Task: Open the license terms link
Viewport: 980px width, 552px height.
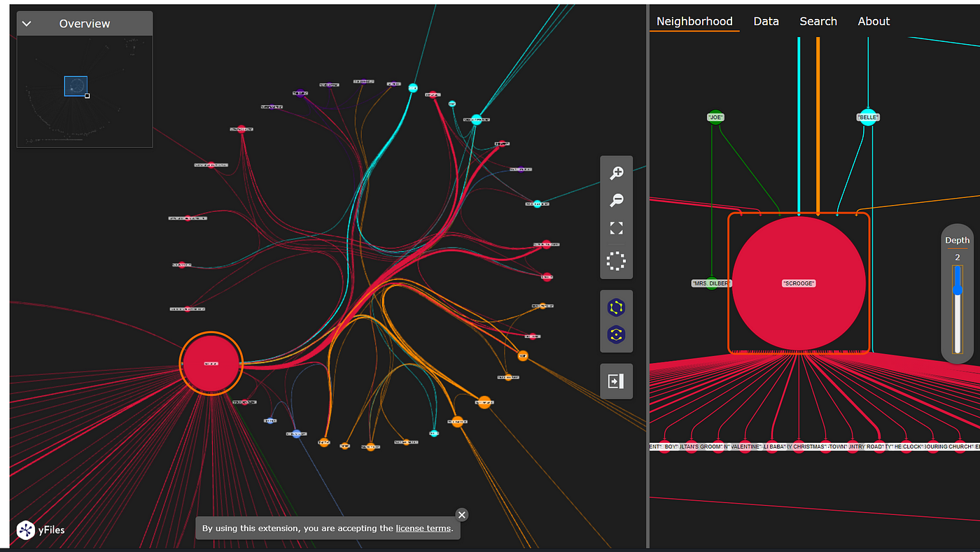Action: click(x=423, y=528)
